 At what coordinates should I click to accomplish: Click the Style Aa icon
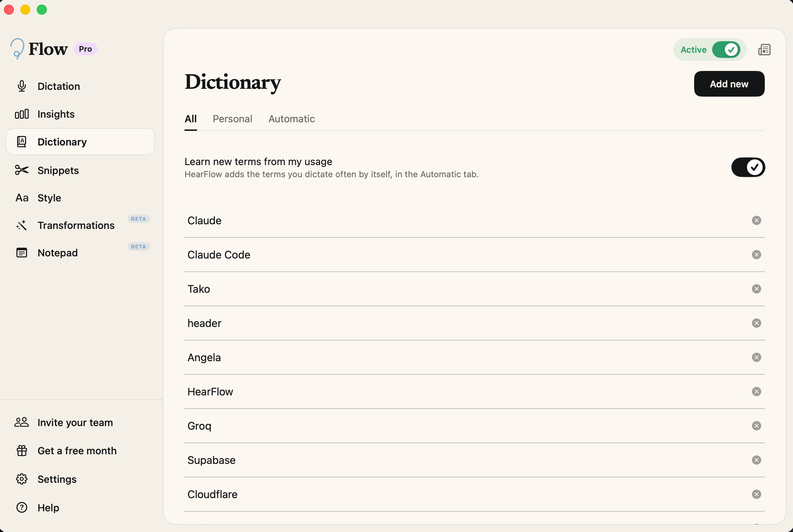pos(22,198)
